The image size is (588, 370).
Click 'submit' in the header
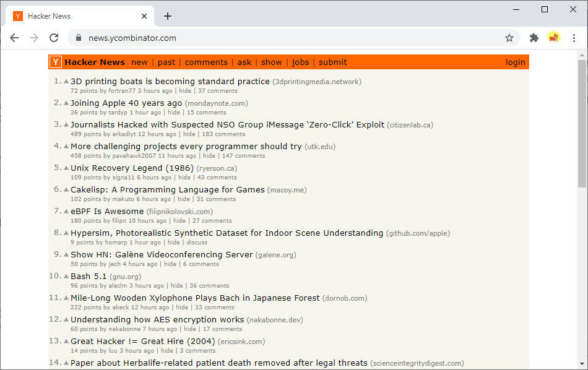point(332,62)
